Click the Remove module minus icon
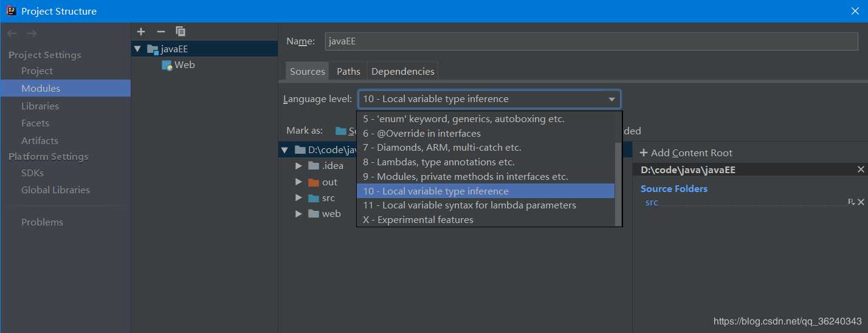Viewport: 868px width, 333px height. click(160, 32)
